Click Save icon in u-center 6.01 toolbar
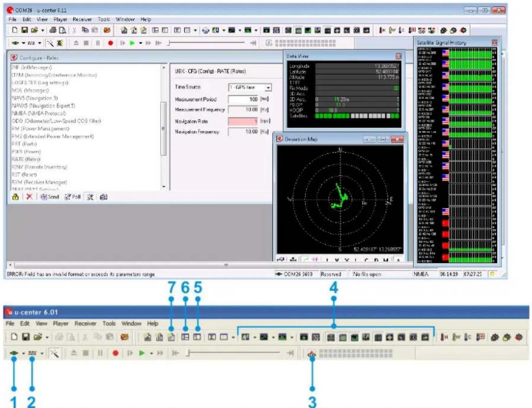The width and height of the screenshot is (532, 408). 26,337
